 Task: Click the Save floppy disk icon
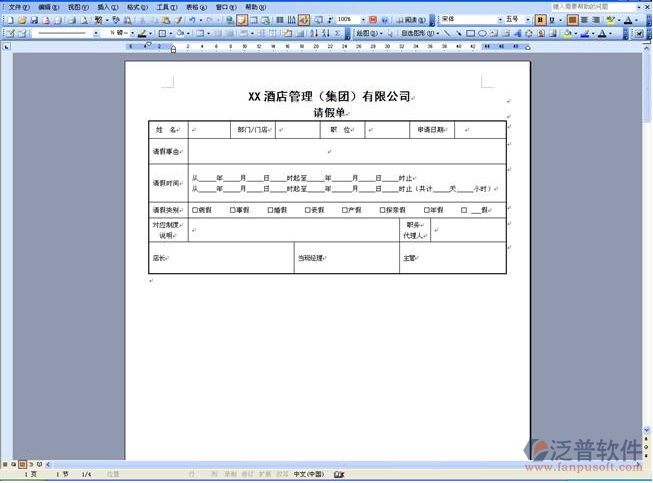[x=34, y=20]
